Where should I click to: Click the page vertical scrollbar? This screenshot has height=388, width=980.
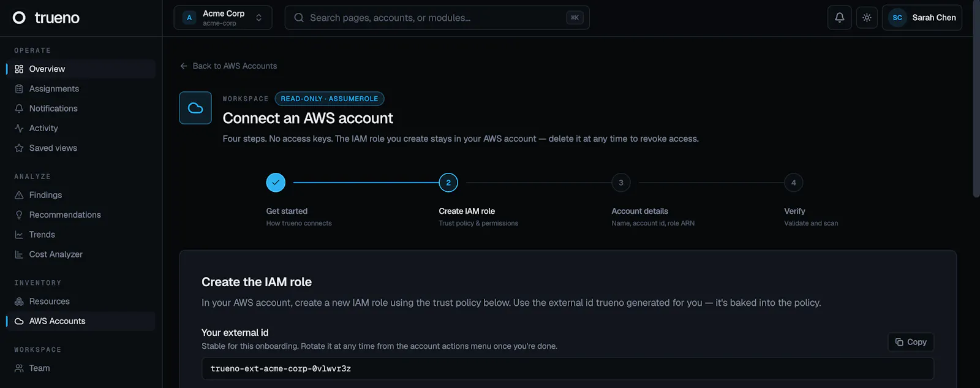point(976,116)
